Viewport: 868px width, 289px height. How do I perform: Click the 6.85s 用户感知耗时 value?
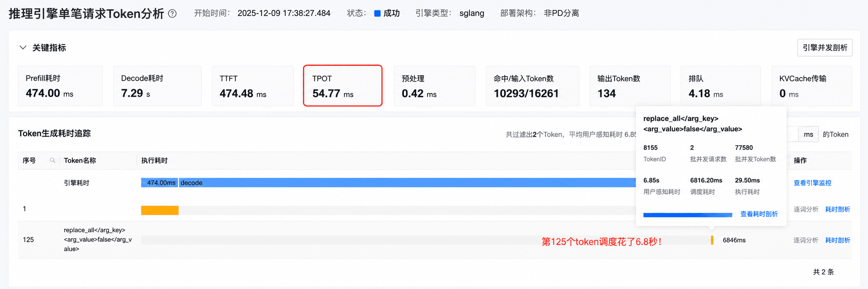tap(651, 180)
